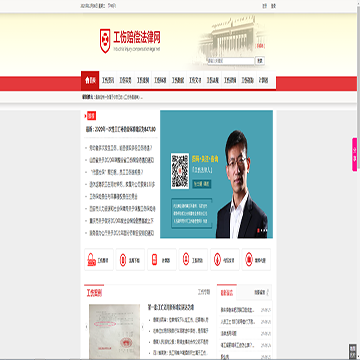Open the news item starting with 工伤保险条例

(x=114, y=197)
